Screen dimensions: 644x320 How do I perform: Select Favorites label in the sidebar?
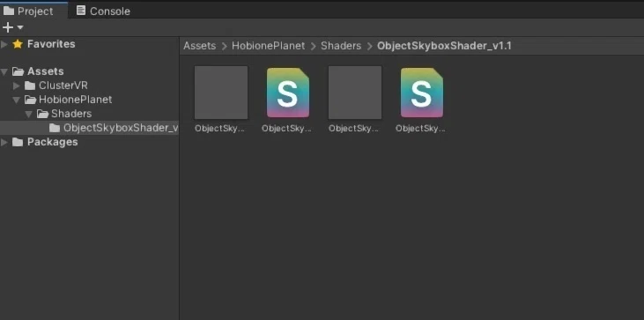click(x=51, y=44)
